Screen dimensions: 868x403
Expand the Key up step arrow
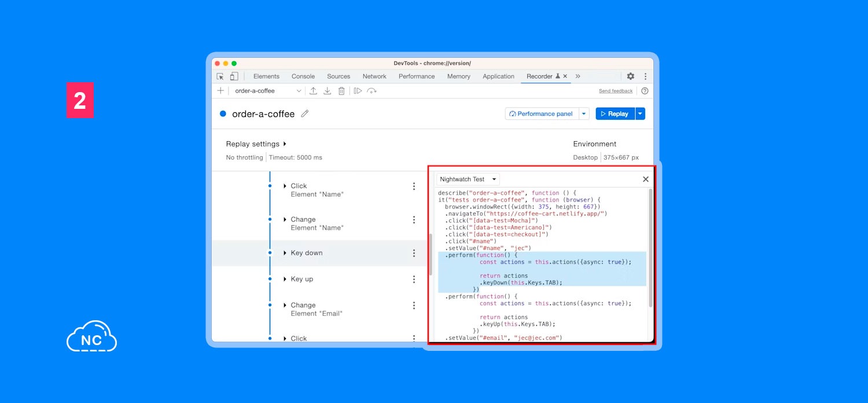tap(285, 279)
